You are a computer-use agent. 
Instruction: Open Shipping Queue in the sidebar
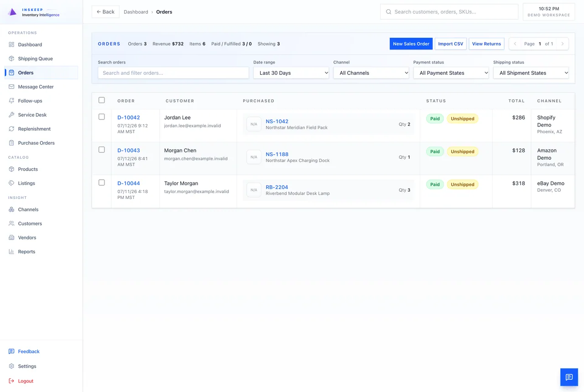(x=41, y=58)
